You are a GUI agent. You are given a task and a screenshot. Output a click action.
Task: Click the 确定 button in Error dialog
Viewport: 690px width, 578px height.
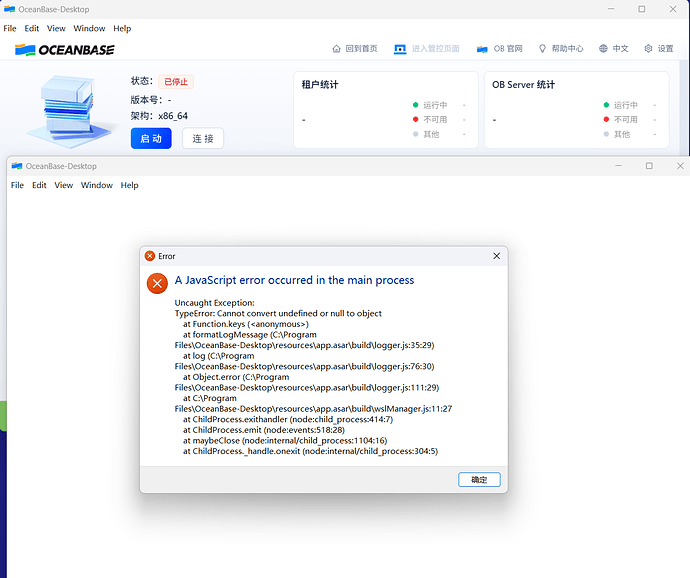[479, 479]
